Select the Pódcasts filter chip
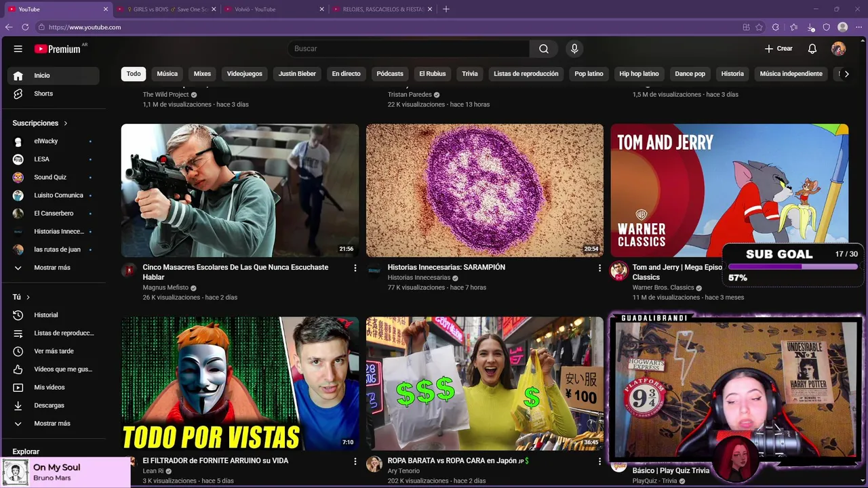This screenshot has height=488, width=868. [390, 74]
